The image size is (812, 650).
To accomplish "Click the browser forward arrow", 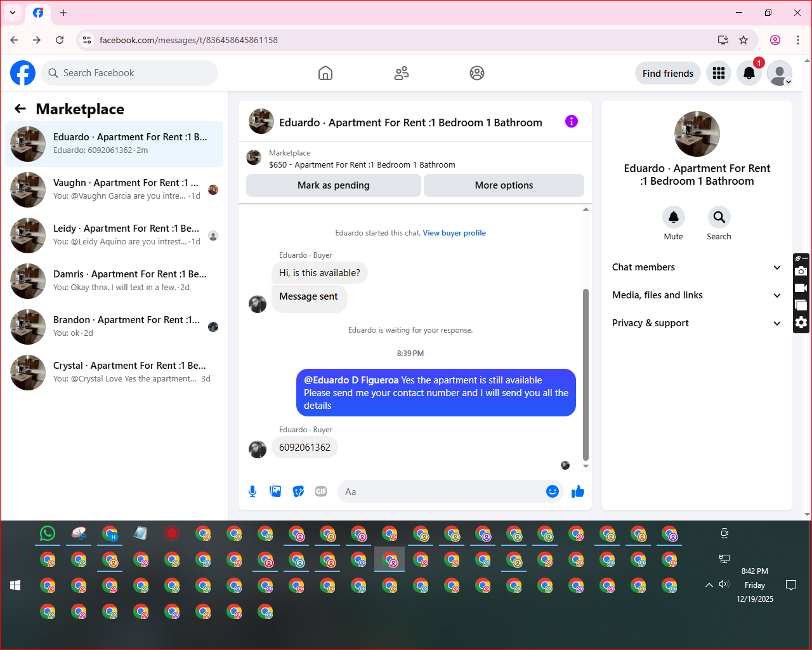I will (37, 40).
